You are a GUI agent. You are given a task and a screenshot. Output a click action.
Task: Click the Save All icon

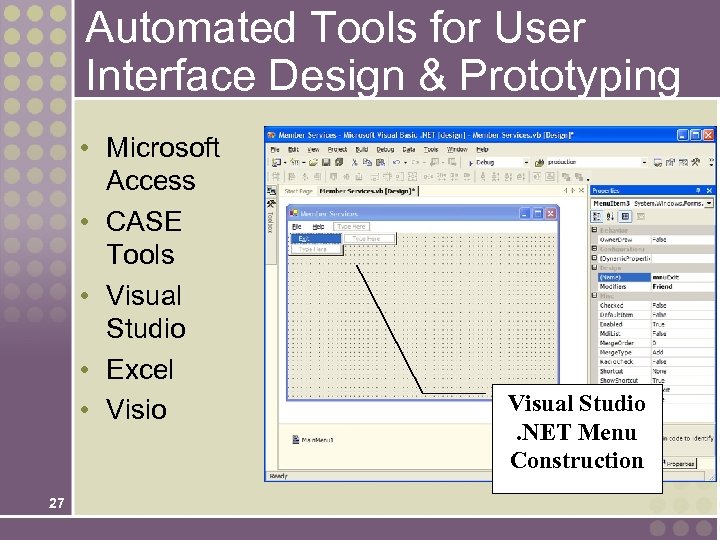coord(339,162)
